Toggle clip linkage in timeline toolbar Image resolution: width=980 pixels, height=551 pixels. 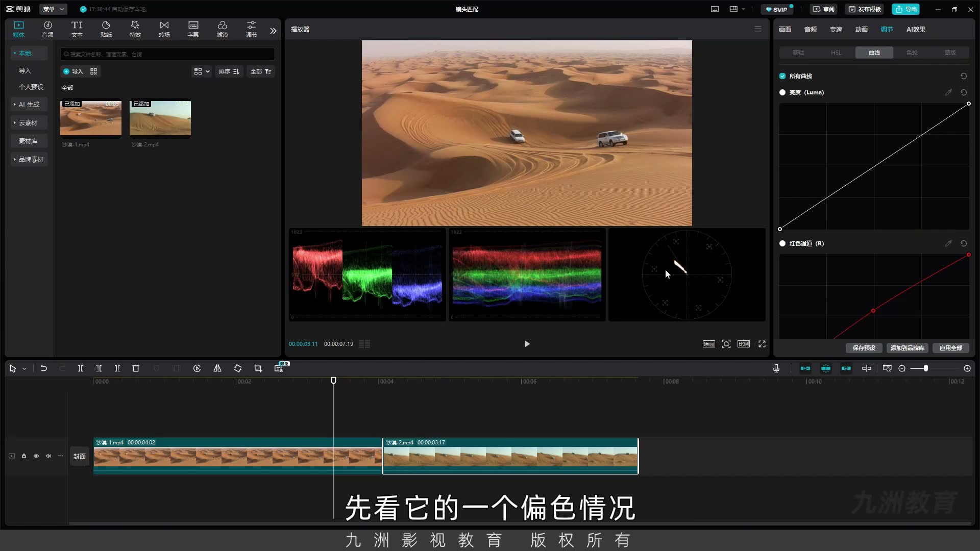click(846, 368)
